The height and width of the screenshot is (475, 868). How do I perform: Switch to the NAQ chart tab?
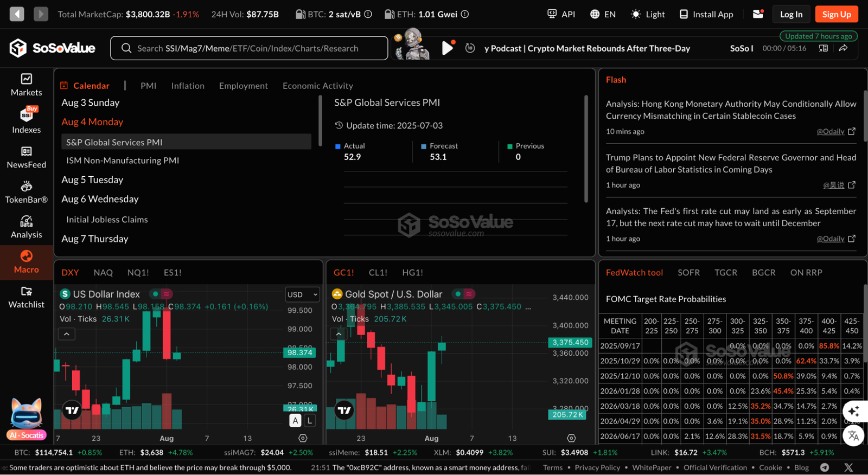pyautogui.click(x=103, y=272)
